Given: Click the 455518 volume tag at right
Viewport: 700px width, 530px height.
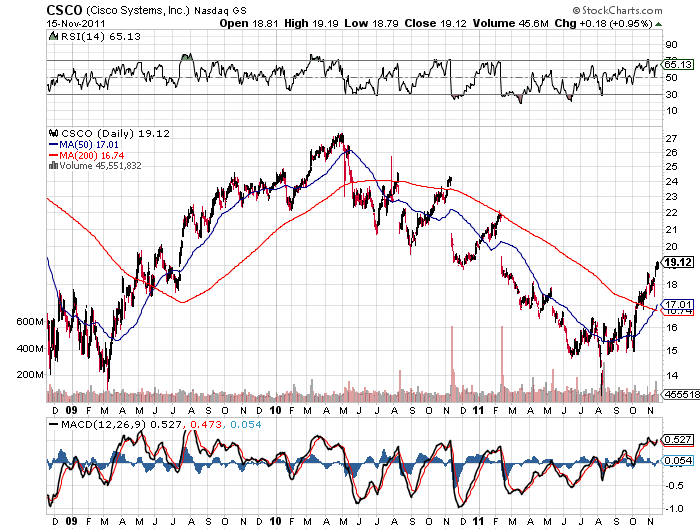Looking at the screenshot, I should tap(681, 394).
